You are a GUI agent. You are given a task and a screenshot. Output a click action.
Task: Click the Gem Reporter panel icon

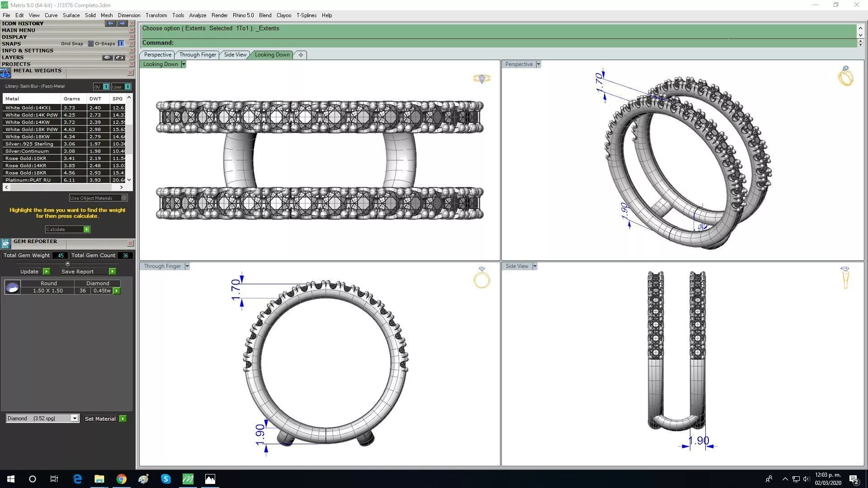click(5, 244)
